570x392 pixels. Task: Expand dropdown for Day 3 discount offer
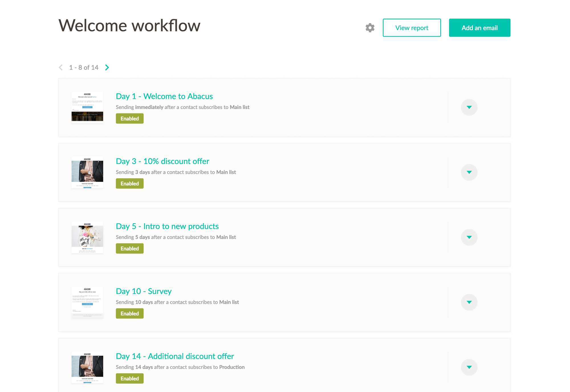[469, 172]
